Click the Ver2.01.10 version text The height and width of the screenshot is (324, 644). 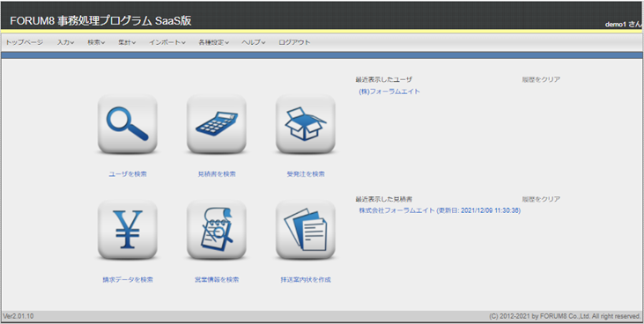[x=19, y=316]
